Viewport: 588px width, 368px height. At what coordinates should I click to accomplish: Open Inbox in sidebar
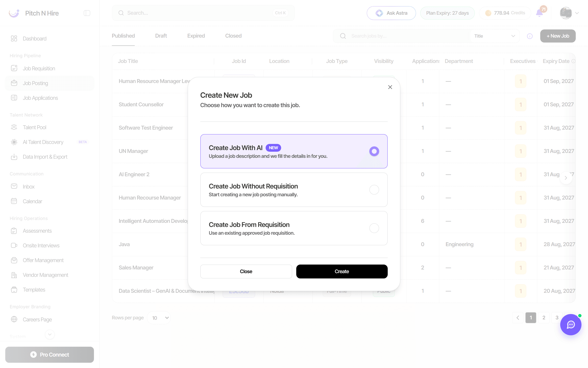tap(50, 187)
